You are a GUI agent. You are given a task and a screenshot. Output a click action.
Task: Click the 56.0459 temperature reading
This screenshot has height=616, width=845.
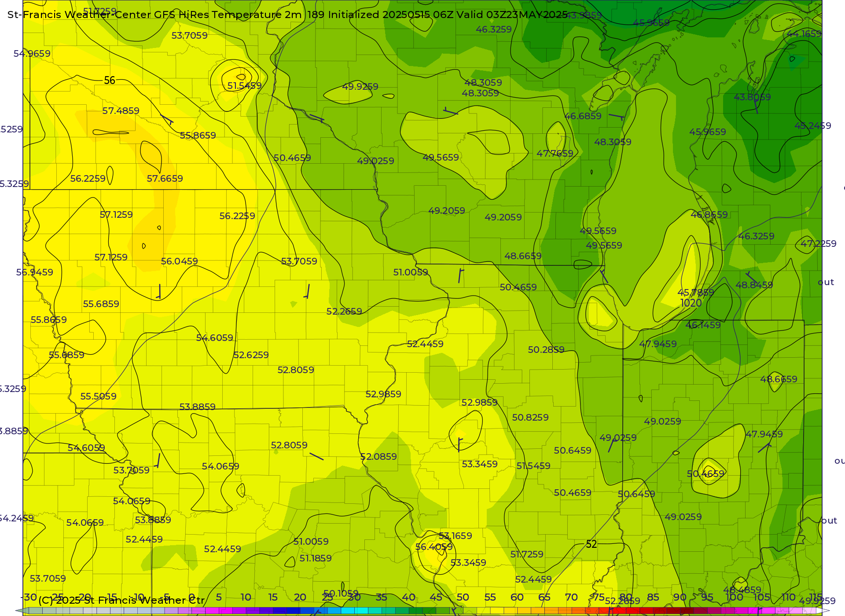[x=180, y=261]
